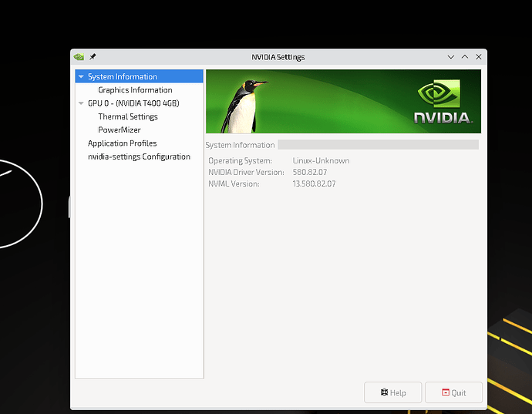532x414 pixels.
Task: Click the penguin image in the banner
Action: coord(241,104)
